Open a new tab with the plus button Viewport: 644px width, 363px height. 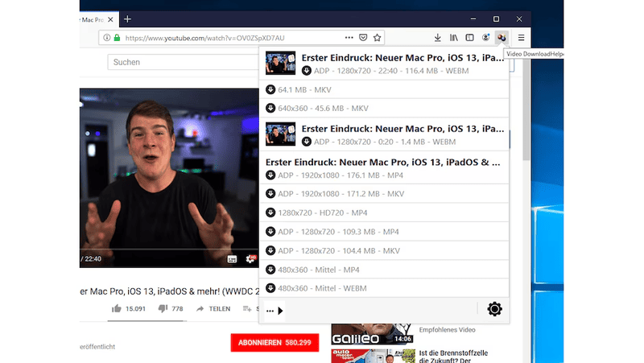128,19
